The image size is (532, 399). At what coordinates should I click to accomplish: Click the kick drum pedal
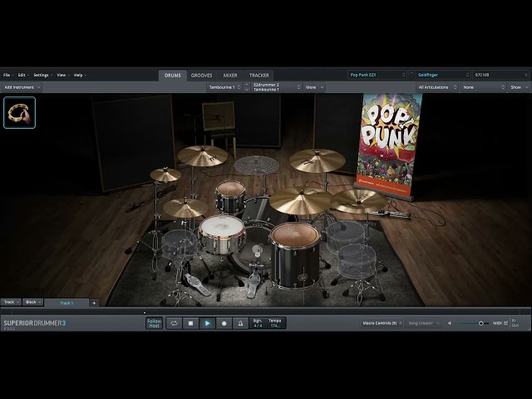click(253, 283)
